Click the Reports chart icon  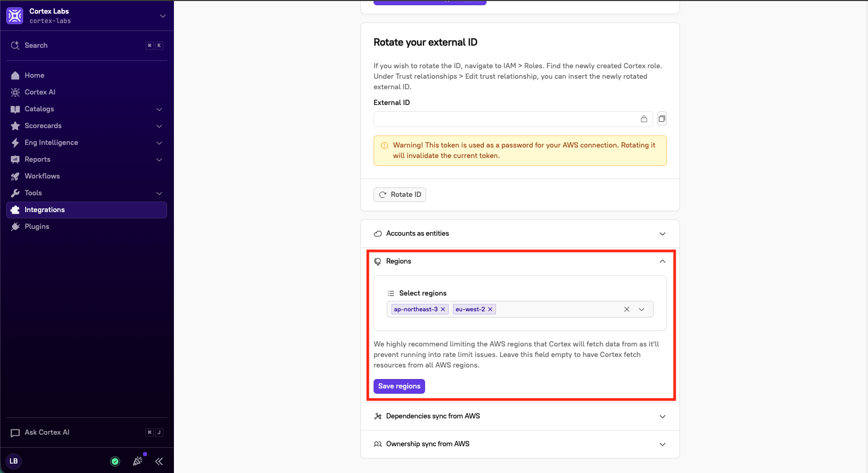click(15, 160)
